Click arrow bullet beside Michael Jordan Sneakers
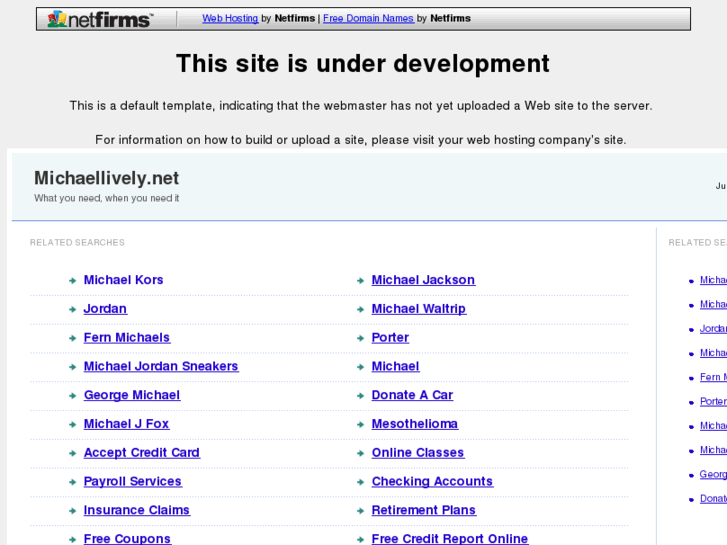Screen dimensions: 727x545 72,366
